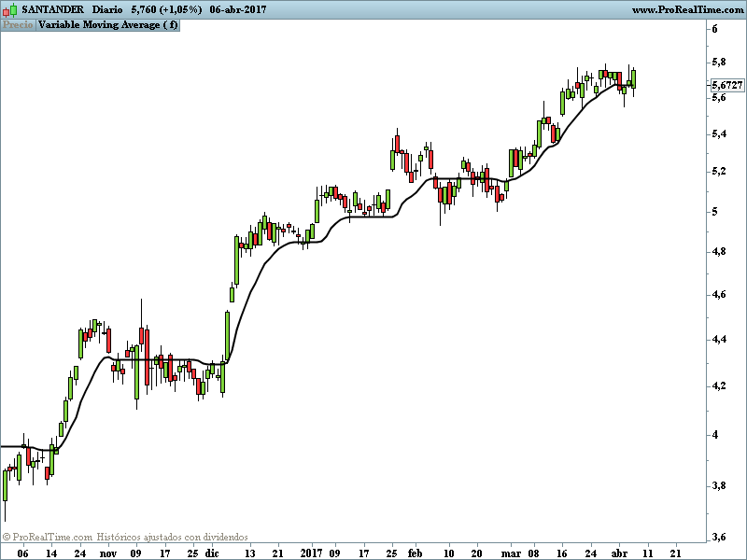Image resolution: width=747 pixels, height=560 pixels.
Task: Click the current value tag 5,6727
Action: [727, 85]
